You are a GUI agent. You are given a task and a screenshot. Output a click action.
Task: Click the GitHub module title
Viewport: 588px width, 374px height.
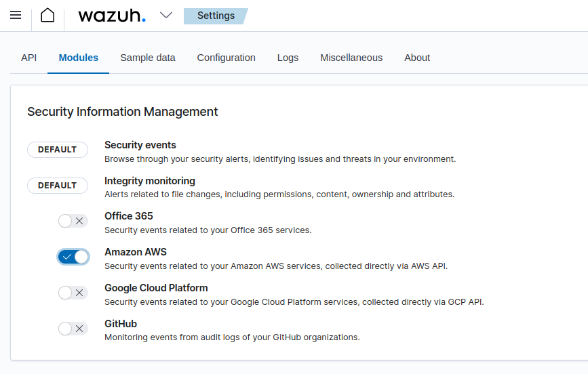[121, 324]
